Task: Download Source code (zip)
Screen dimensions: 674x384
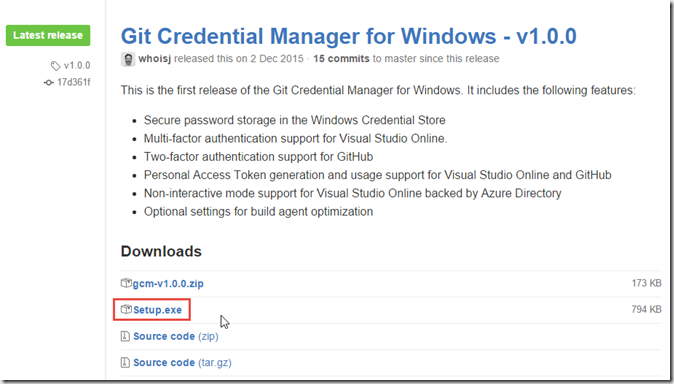Action: (176, 336)
